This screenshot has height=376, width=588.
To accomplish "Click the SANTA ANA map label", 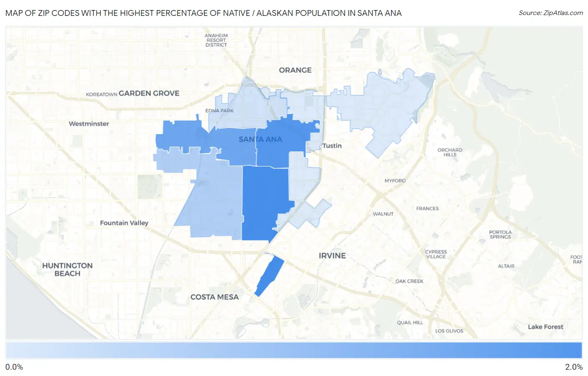I will pyautogui.click(x=260, y=139).
